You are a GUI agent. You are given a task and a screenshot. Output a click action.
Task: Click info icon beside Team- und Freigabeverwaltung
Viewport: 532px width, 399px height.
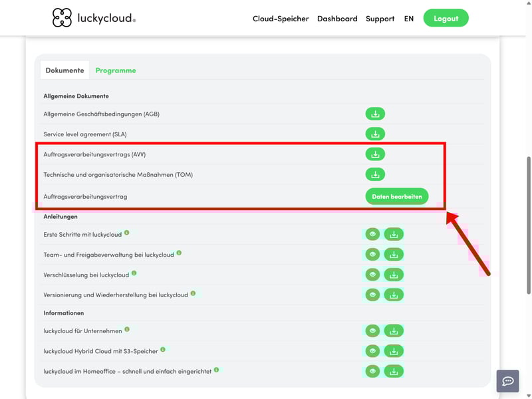click(179, 253)
